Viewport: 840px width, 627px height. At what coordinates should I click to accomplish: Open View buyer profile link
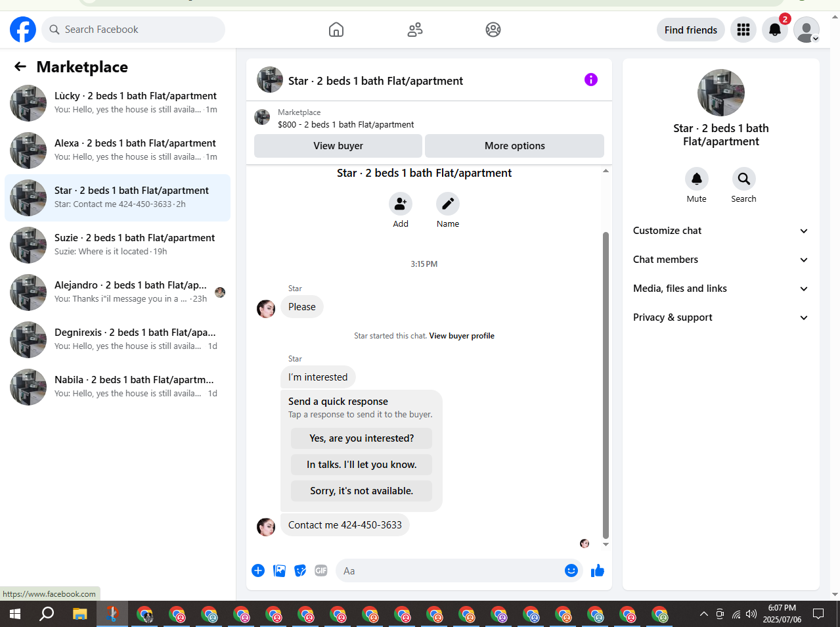(462, 336)
